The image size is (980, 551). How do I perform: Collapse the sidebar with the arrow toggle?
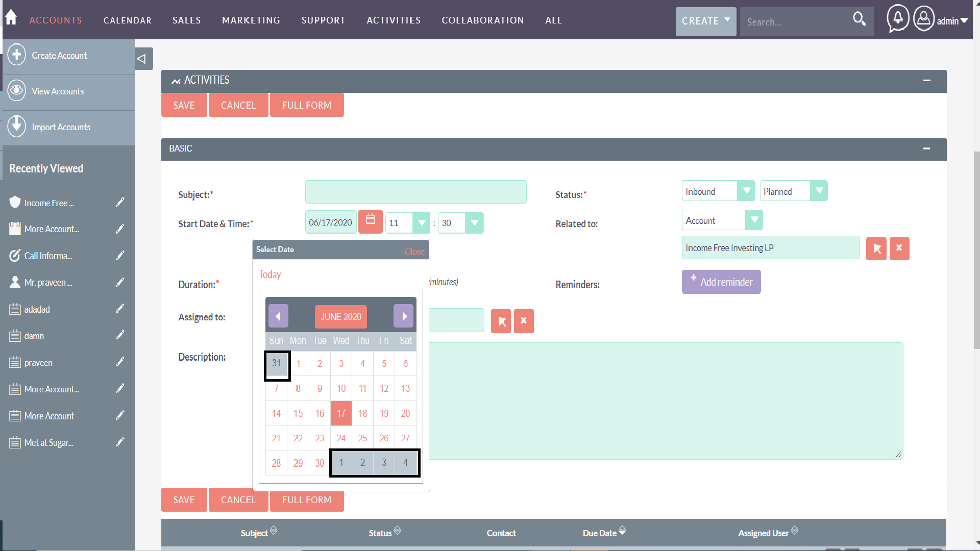142,59
